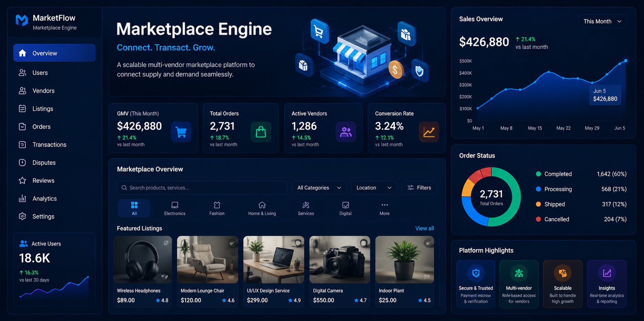Open the Modern Lounge Chair thumbnail
The image size is (644, 321).
tap(208, 260)
